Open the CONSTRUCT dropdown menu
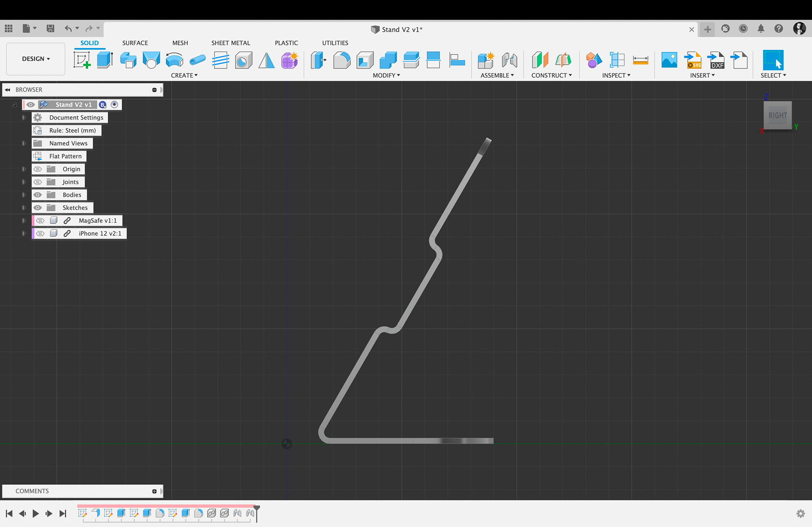Image resolution: width=812 pixels, height=527 pixels. point(551,75)
